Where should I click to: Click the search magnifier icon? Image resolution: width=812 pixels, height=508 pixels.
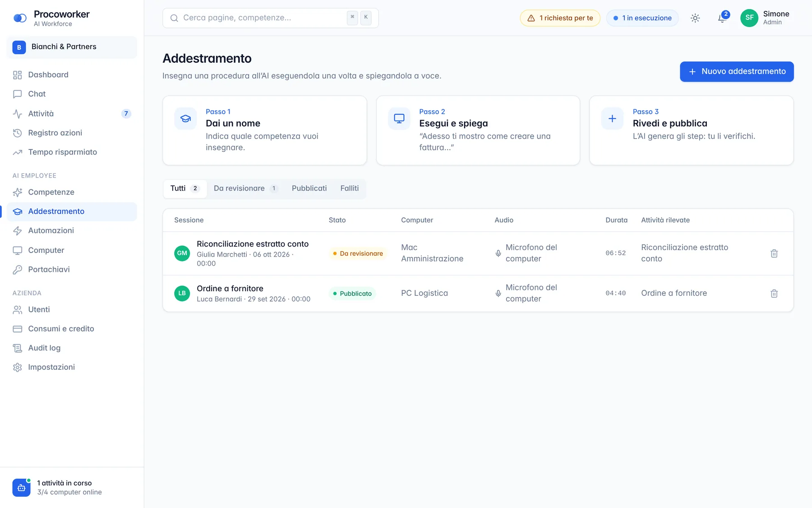[x=174, y=18]
